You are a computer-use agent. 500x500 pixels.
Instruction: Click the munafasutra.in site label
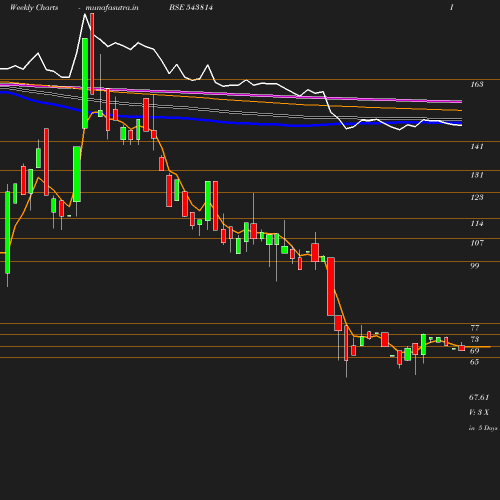click(x=112, y=7)
